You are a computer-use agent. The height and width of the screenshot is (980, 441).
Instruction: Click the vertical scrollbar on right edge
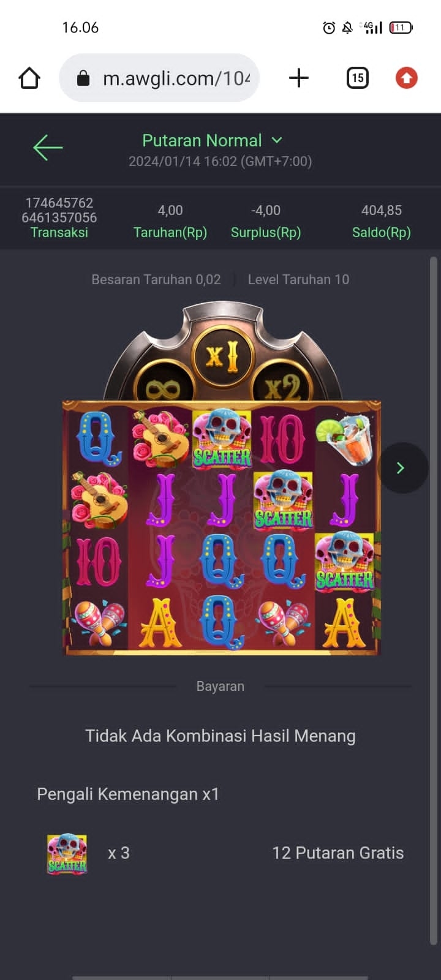pos(434,600)
